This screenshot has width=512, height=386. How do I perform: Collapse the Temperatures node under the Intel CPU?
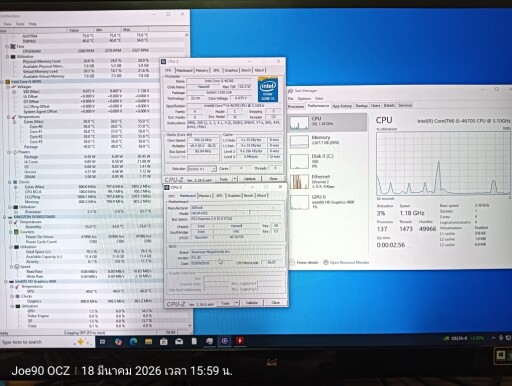click(x=8, y=117)
